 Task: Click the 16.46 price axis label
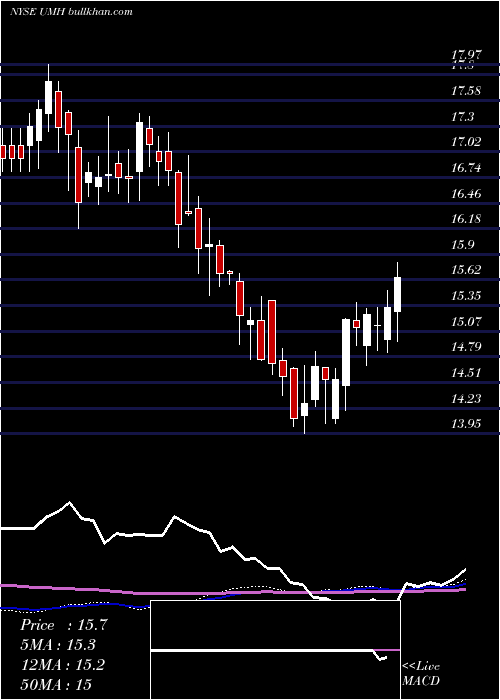466,194
